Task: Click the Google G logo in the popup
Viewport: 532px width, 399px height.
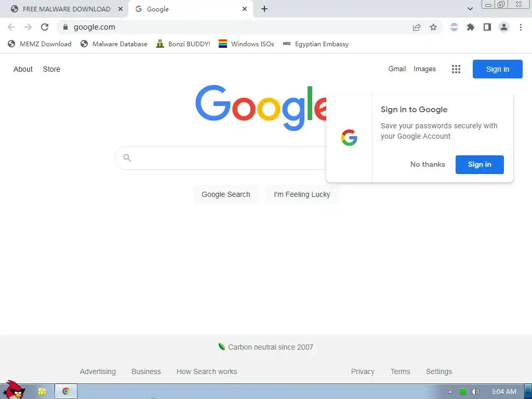Action: [x=349, y=138]
